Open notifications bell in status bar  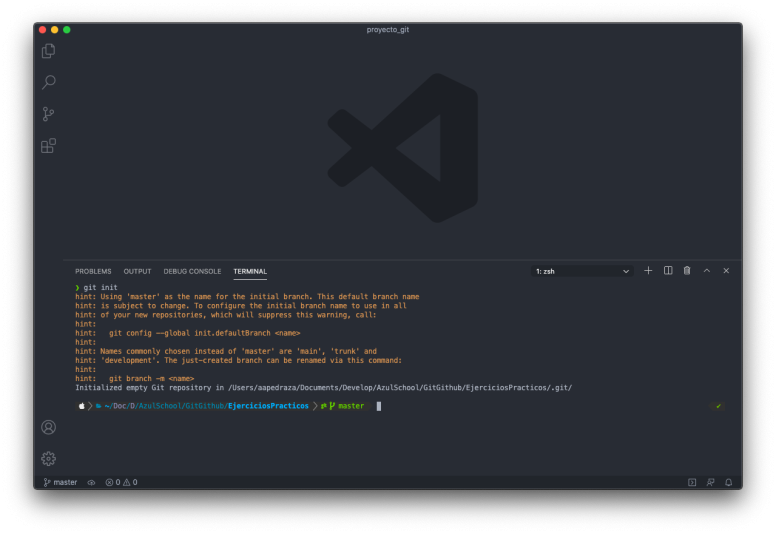[x=729, y=482]
